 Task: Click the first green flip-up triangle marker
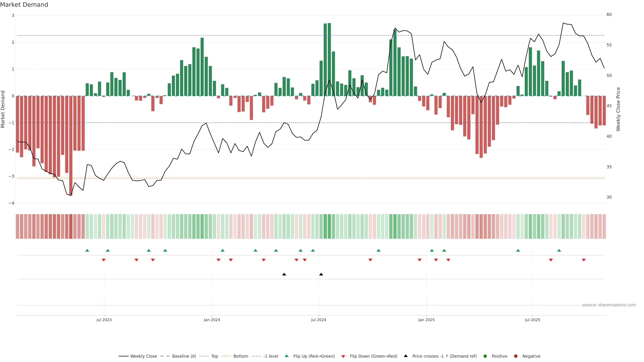tap(87, 251)
